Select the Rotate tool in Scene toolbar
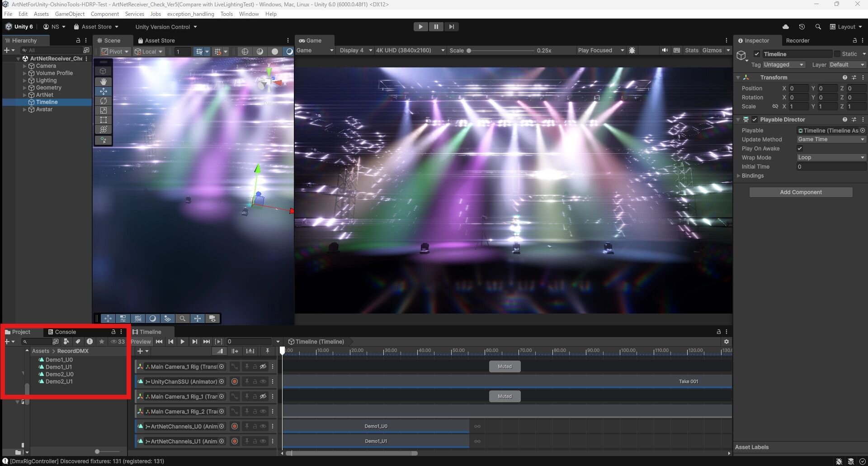Viewport: 868px width, 466px height. click(104, 101)
